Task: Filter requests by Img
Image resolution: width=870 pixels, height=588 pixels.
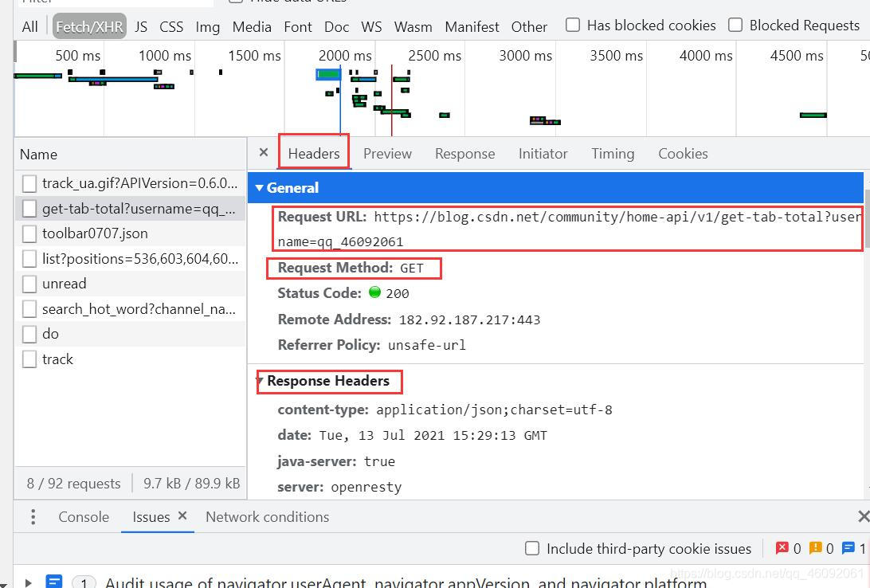Action: tap(207, 26)
